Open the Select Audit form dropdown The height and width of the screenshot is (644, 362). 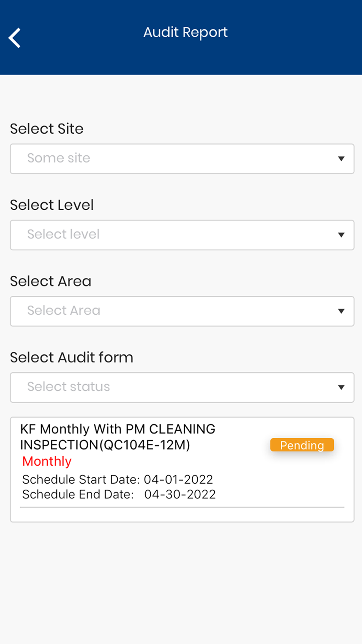(x=182, y=388)
